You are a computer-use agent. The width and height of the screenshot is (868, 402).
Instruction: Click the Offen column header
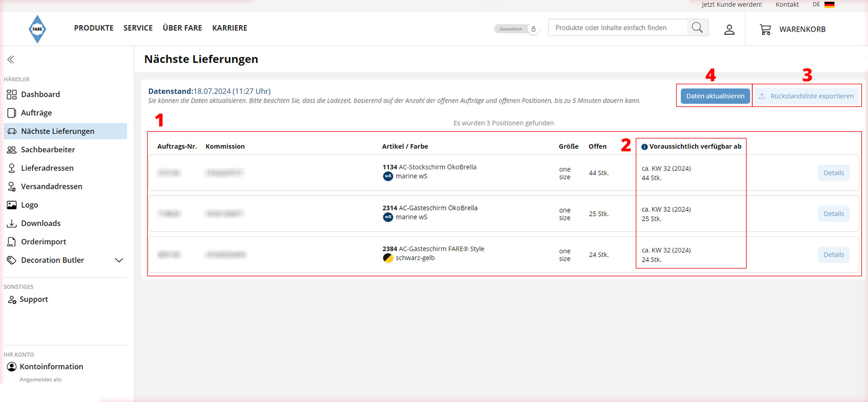tap(597, 146)
